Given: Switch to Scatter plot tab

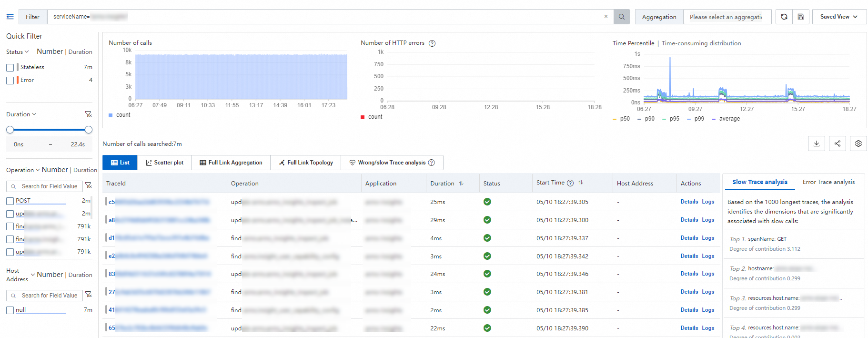Looking at the screenshot, I should click(x=164, y=163).
